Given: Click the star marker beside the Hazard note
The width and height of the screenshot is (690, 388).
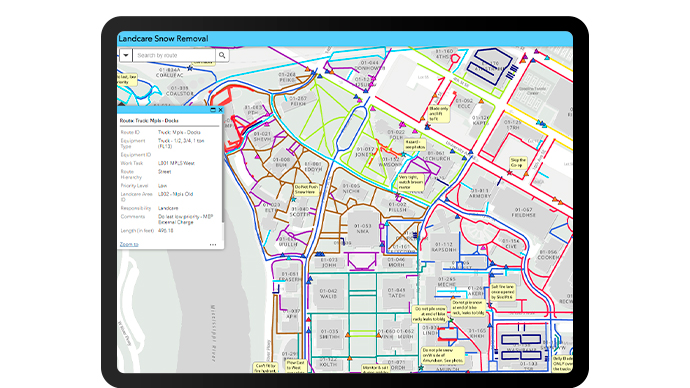Looking at the screenshot, I should [x=403, y=155].
